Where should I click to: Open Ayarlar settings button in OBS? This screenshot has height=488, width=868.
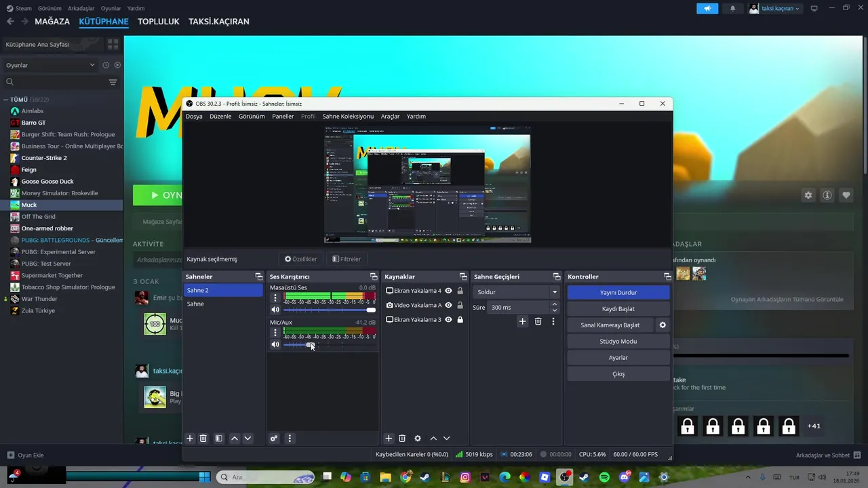[618, 357]
